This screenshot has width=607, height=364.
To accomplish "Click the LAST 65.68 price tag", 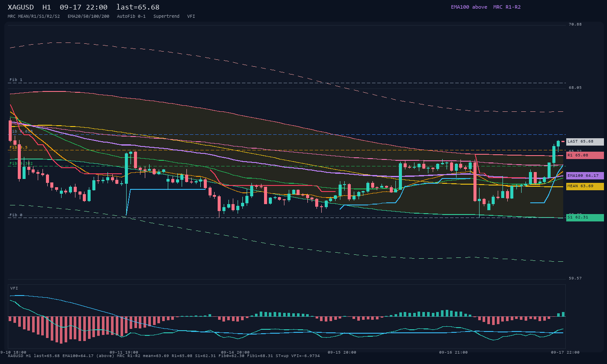I will [x=585, y=142].
